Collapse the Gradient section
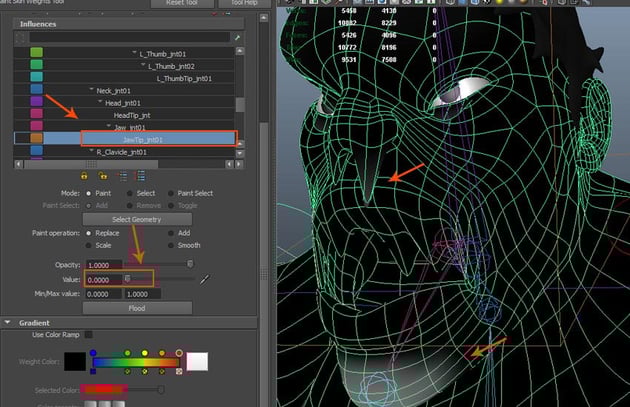The height and width of the screenshot is (407, 630). pyautogui.click(x=9, y=322)
